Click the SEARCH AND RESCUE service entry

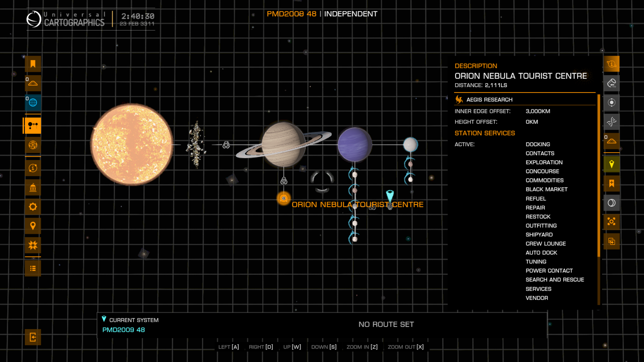555,279
